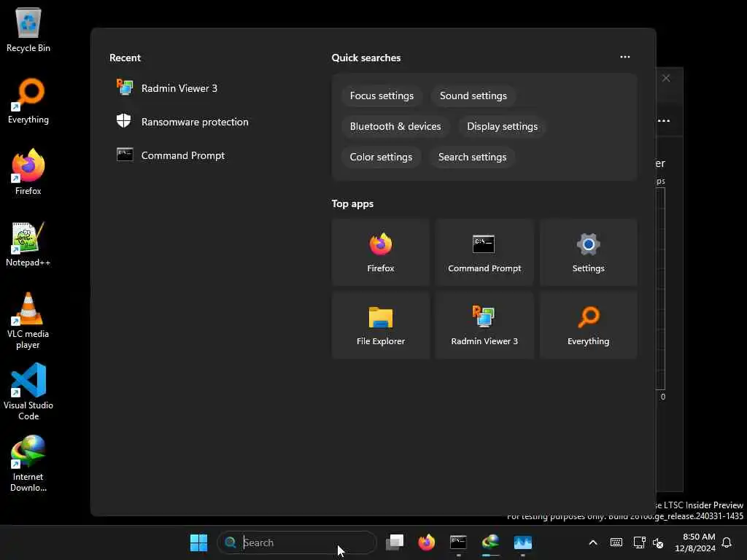Select Display settings quick search
Viewport: 747px width, 560px height.
tap(502, 126)
